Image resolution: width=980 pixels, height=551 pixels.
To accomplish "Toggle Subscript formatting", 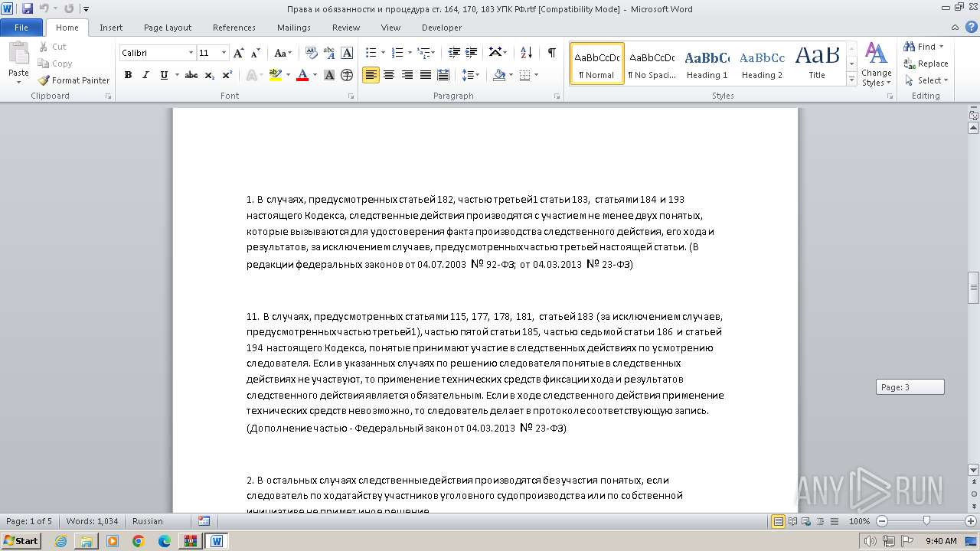I will click(x=210, y=75).
